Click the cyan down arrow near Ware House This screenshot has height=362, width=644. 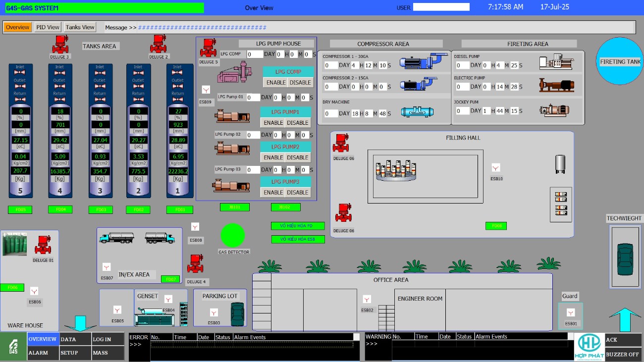pyautogui.click(x=80, y=323)
